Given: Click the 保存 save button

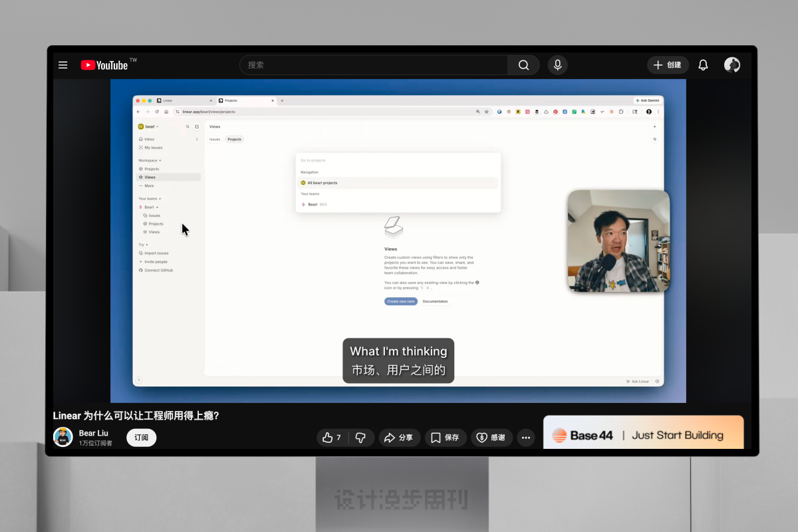Looking at the screenshot, I should point(446,438).
